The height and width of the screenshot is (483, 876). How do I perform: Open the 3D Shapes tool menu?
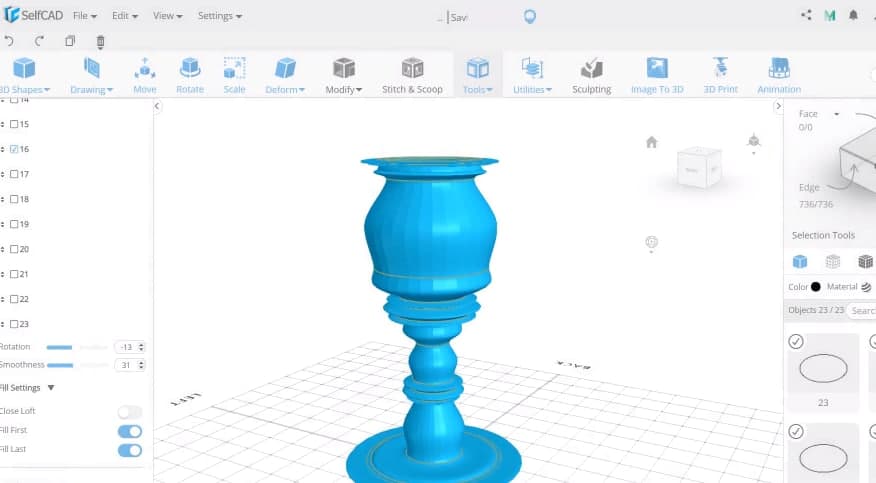tap(25, 76)
